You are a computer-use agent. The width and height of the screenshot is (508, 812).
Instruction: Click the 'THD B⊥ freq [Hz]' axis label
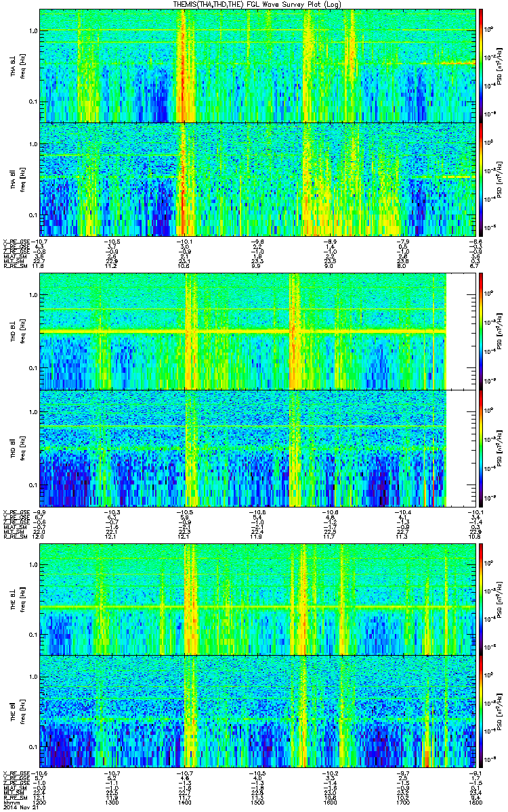[16, 331]
